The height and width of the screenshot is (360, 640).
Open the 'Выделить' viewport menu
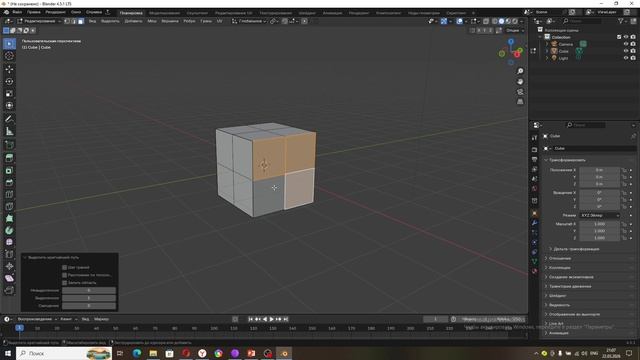click(x=110, y=21)
